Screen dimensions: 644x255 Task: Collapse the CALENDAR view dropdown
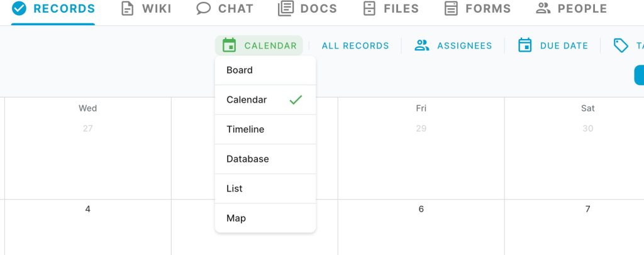point(259,45)
